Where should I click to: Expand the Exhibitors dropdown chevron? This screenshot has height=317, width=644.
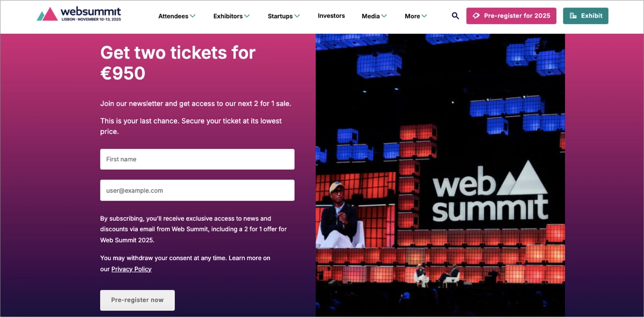[x=247, y=16]
